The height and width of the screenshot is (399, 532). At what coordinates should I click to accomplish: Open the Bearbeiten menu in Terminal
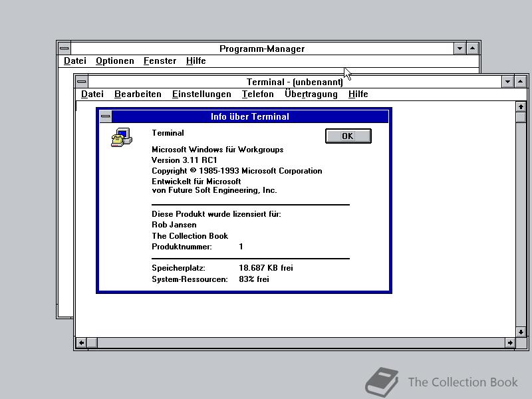(x=138, y=94)
